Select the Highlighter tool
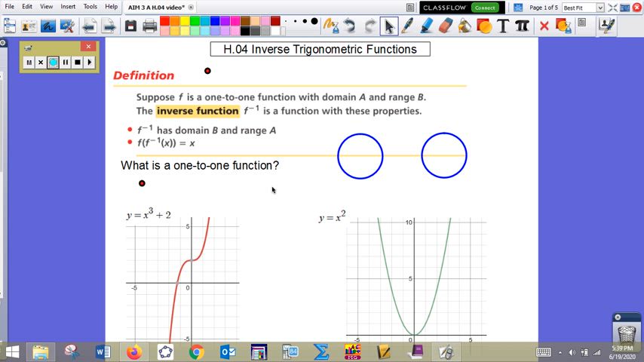 pyautogui.click(x=426, y=26)
